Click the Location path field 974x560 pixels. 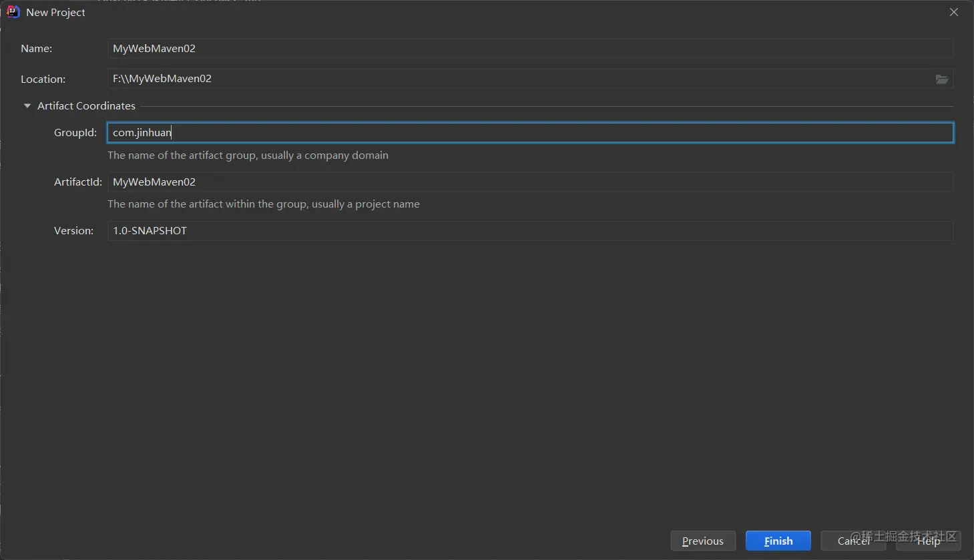click(x=521, y=79)
